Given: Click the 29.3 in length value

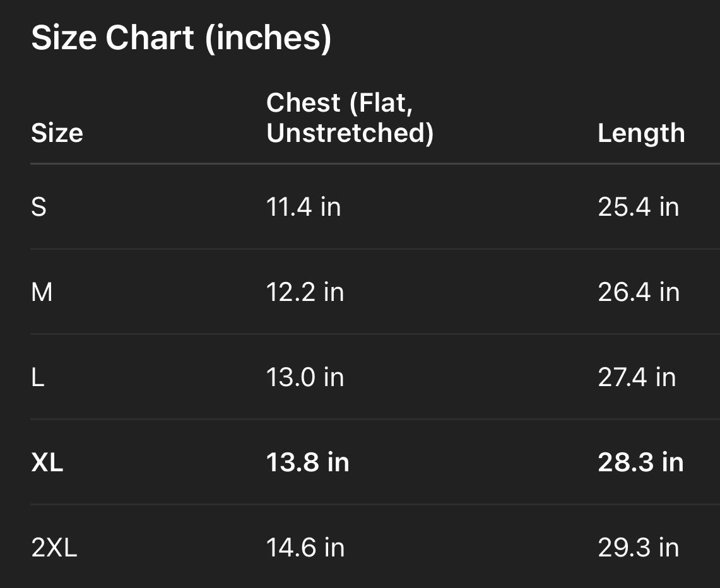Looking at the screenshot, I should click(x=638, y=548).
